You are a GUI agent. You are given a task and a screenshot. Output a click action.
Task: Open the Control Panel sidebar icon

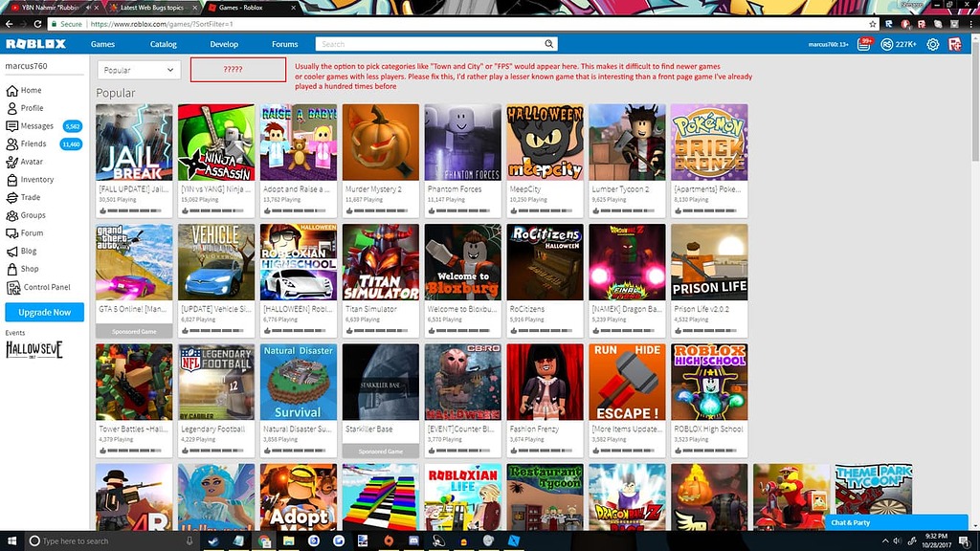(11, 286)
